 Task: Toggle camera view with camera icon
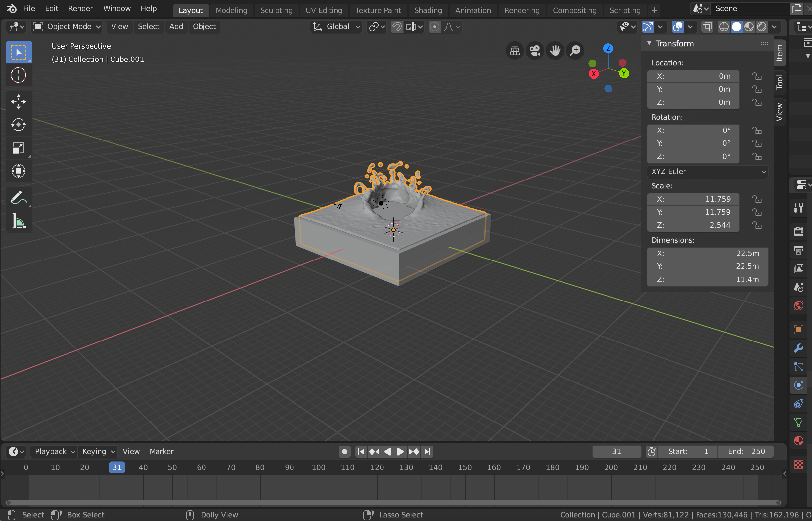point(535,51)
